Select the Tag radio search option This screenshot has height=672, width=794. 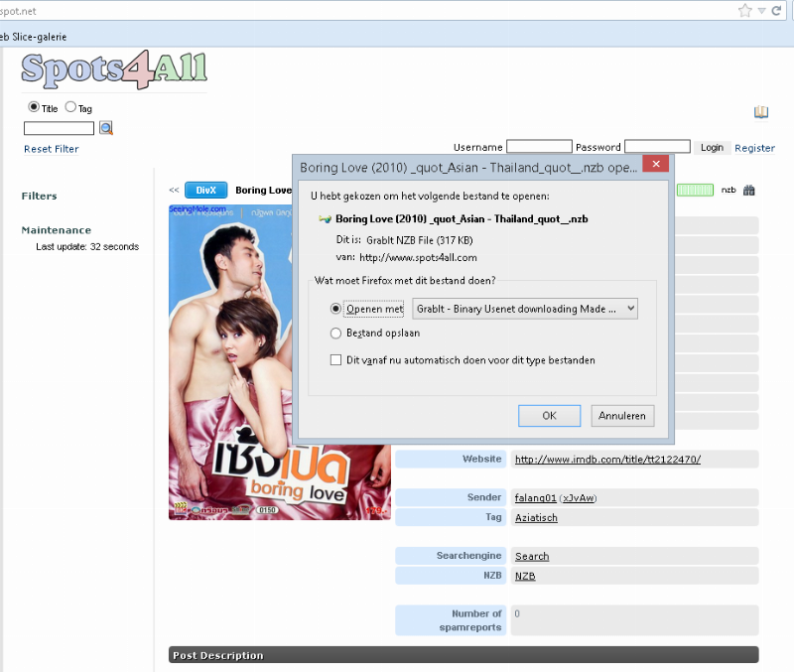tap(69, 106)
